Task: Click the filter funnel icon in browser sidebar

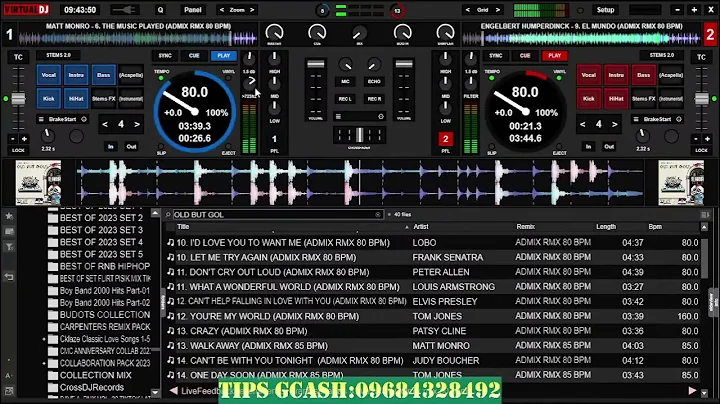Action: 9,247
